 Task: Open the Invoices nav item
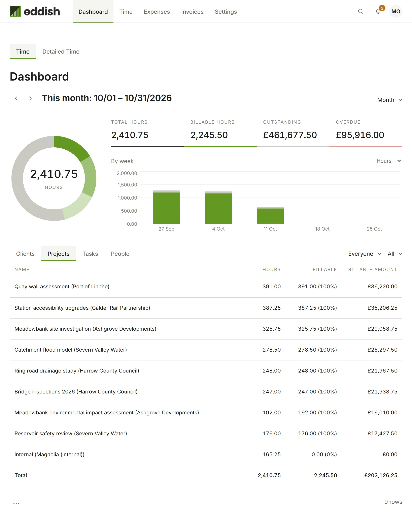(x=192, y=11)
